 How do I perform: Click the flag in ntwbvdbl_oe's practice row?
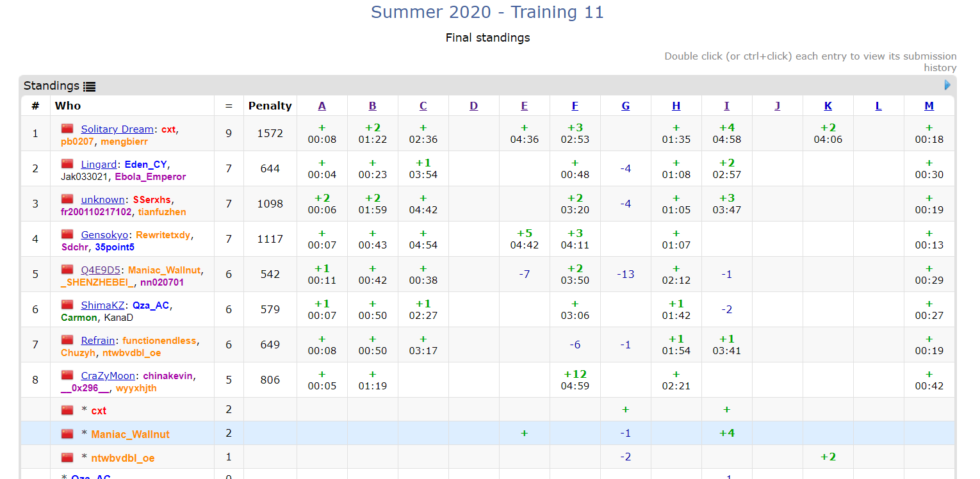pyautogui.click(x=67, y=458)
